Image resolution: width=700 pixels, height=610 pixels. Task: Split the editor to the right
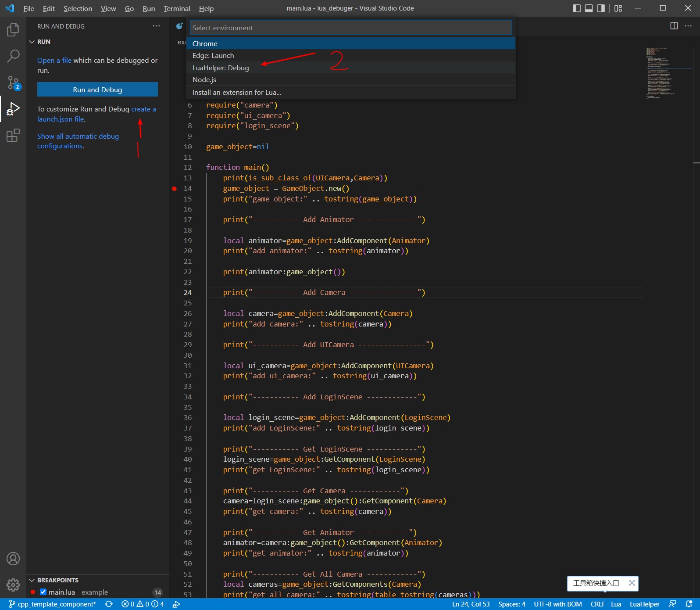tap(674, 26)
